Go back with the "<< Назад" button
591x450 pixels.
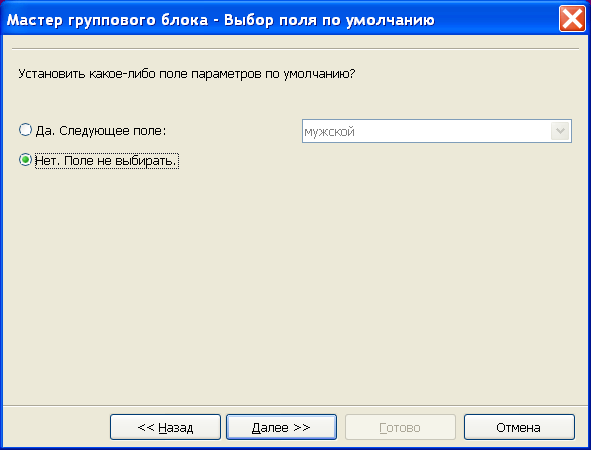tap(165, 427)
